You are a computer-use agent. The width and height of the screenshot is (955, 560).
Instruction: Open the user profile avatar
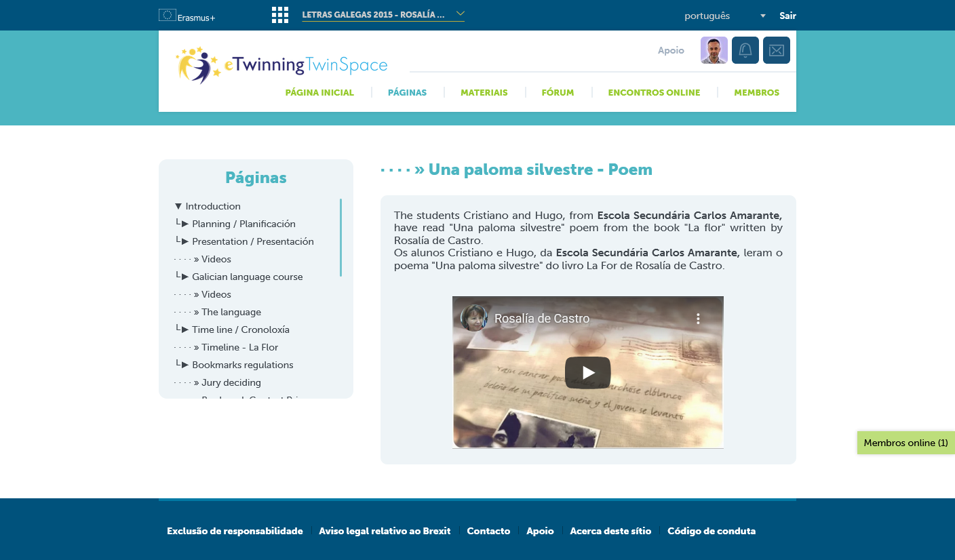click(x=714, y=50)
